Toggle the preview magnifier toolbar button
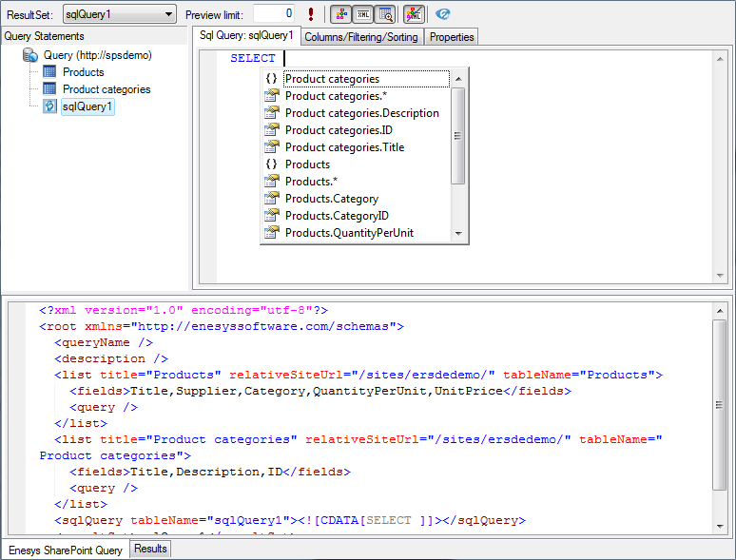The height and width of the screenshot is (560, 736). pyautogui.click(x=385, y=14)
